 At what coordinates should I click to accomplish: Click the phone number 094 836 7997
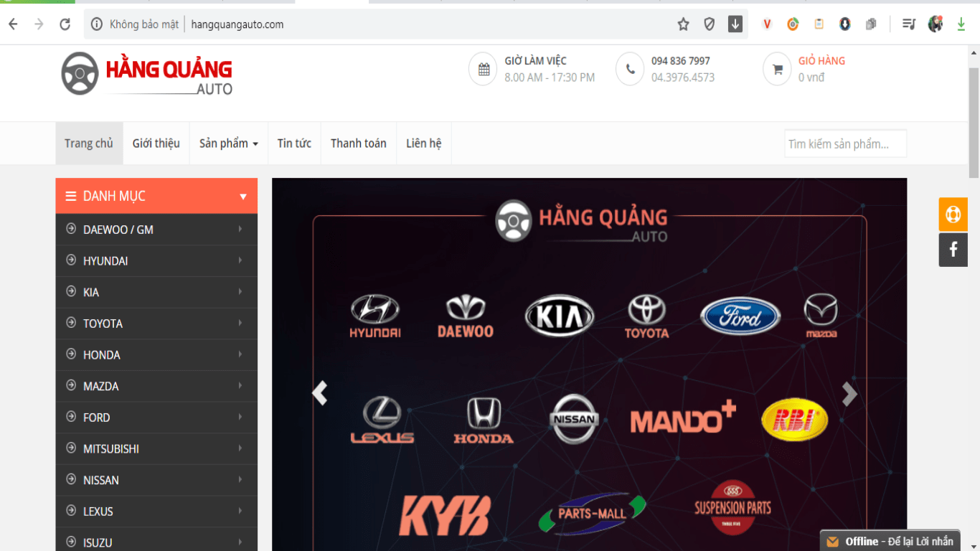pyautogui.click(x=681, y=61)
